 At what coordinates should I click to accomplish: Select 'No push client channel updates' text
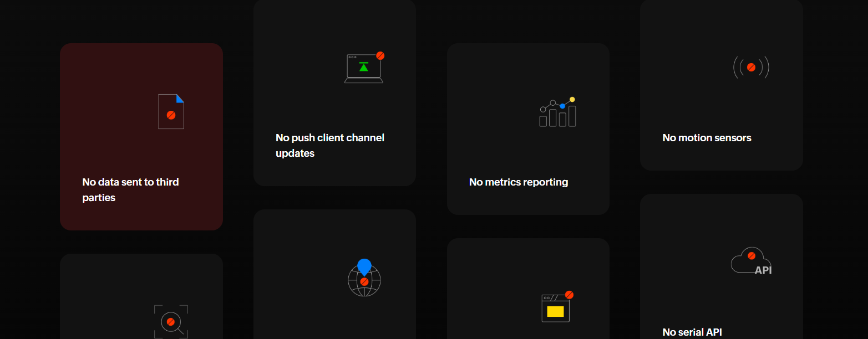(x=330, y=145)
